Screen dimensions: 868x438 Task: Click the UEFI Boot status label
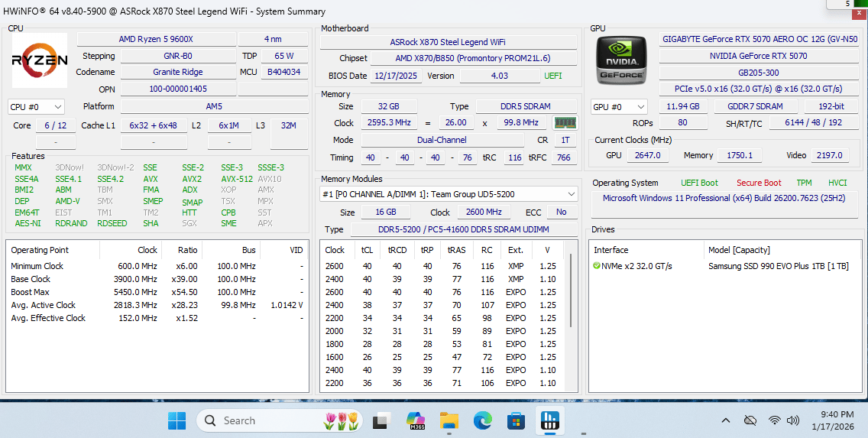coord(699,183)
